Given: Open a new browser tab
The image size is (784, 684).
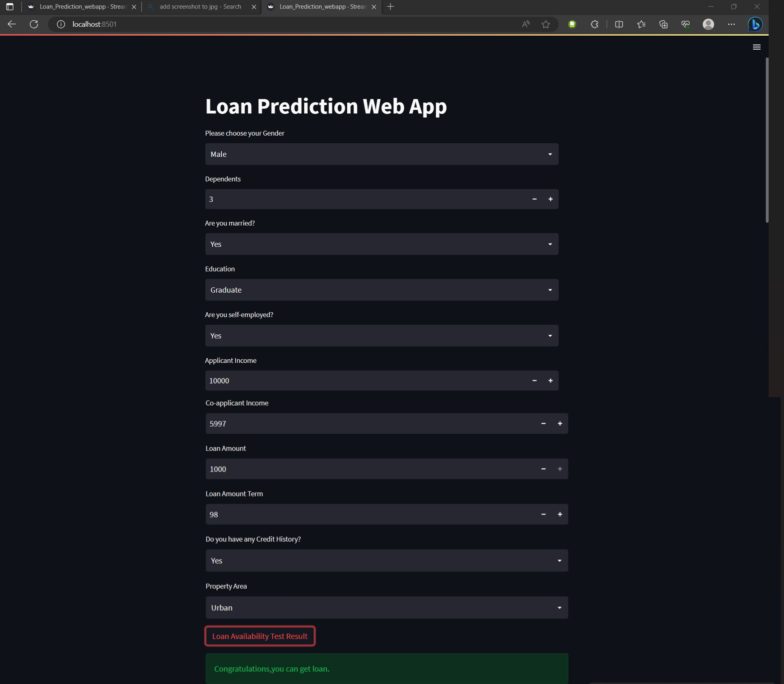Looking at the screenshot, I should [x=390, y=7].
